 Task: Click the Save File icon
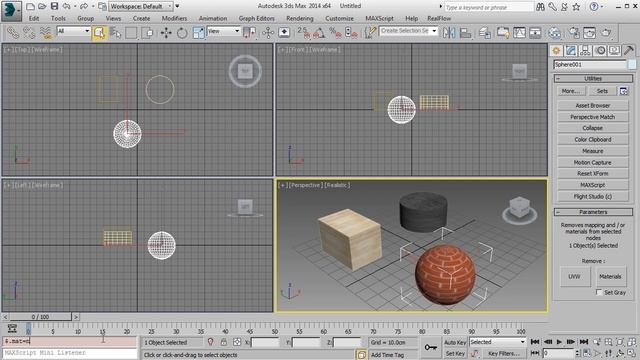click(54, 6)
